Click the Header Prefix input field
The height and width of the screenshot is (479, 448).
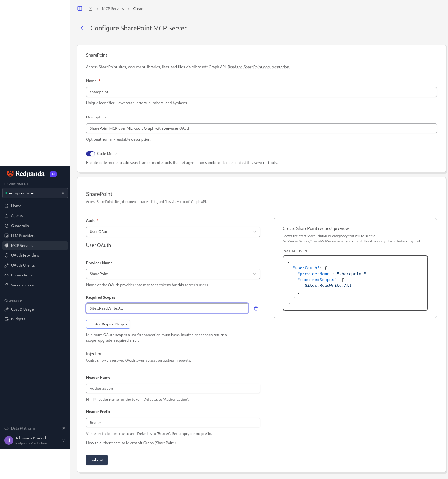pos(173,423)
